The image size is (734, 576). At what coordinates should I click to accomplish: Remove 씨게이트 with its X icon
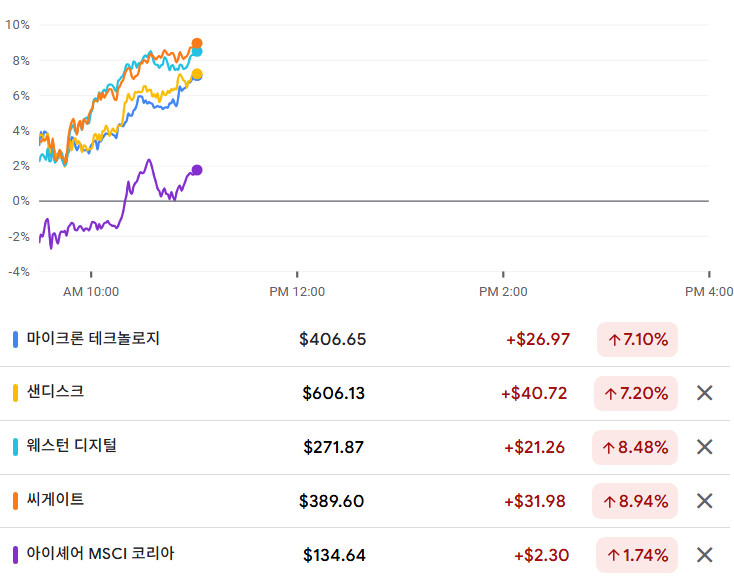704,501
